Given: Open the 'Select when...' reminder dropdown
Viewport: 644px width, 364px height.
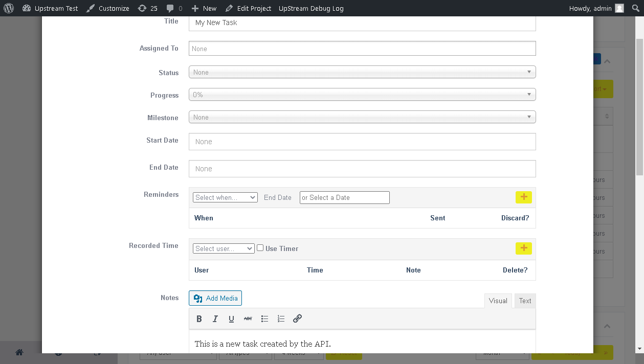Looking at the screenshot, I should 225,197.
